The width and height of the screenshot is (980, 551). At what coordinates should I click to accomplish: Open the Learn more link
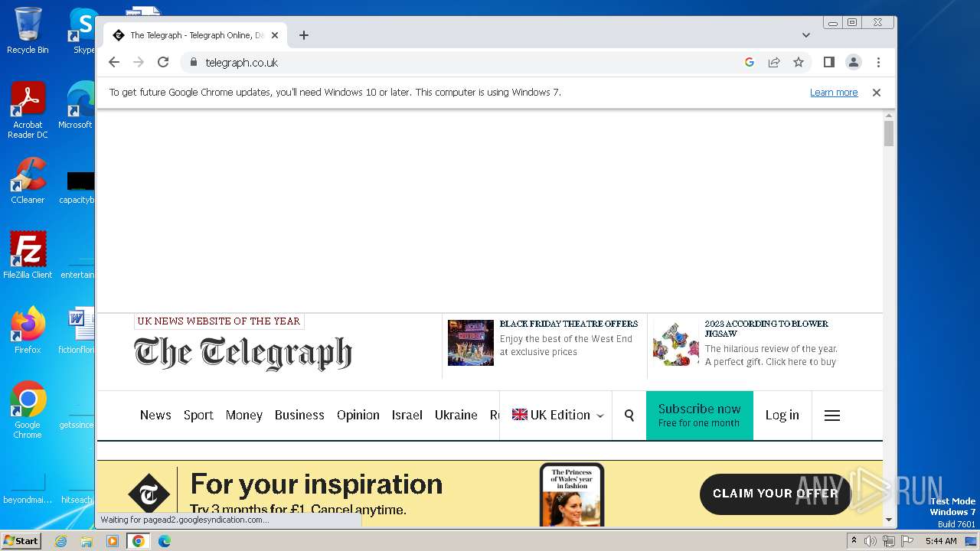[x=834, y=93]
